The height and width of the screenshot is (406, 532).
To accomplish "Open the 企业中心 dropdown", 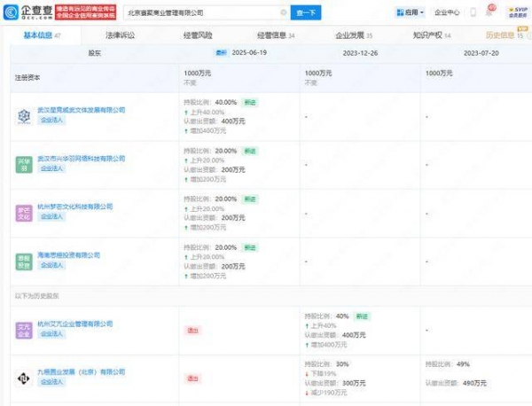I will pyautogui.click(x=449, y=13).
